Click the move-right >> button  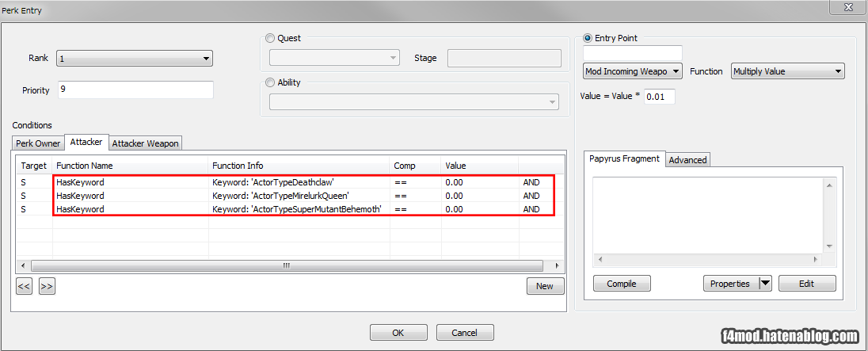(47, 286)
